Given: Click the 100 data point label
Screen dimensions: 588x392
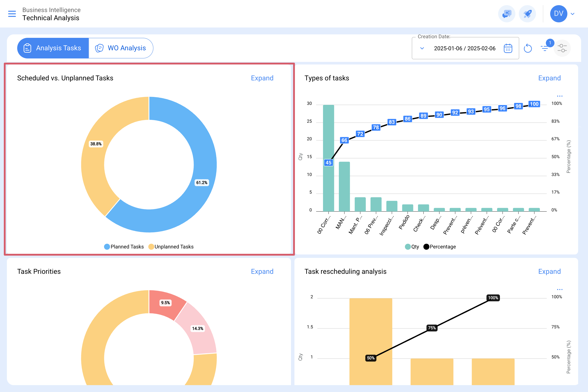Looking at the screenshot, I should [x=534, y=104].
